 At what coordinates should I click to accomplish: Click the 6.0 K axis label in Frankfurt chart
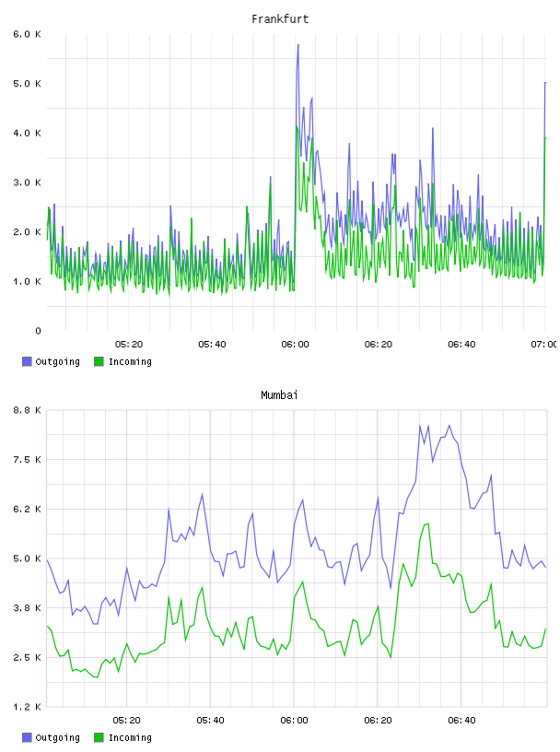tap(28, 34)
